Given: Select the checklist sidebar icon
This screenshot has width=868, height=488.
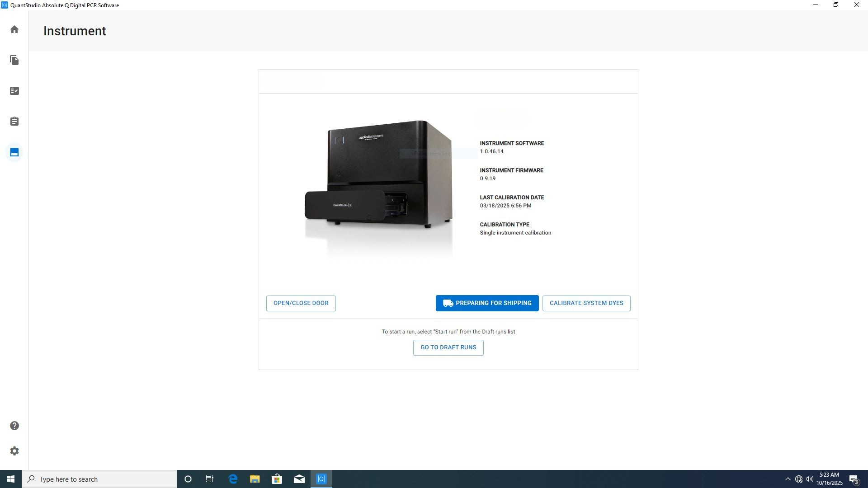Looking at the screenshot, I should [x=14, y=91].
